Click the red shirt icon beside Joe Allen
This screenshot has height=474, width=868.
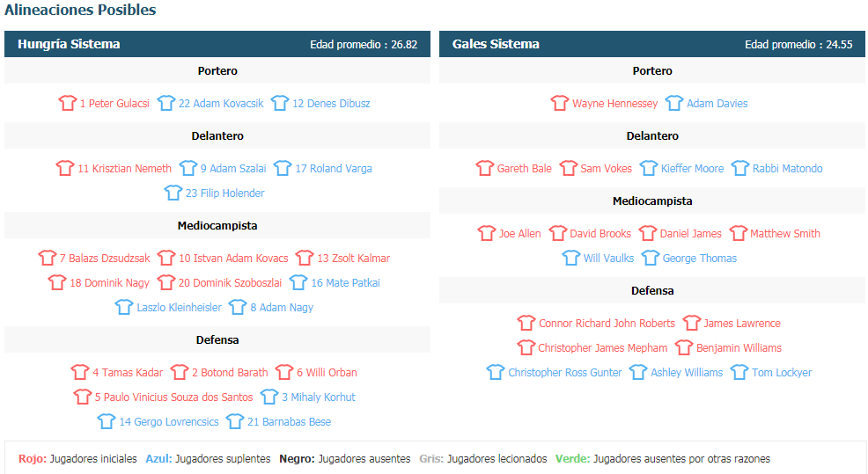(487, 233)
